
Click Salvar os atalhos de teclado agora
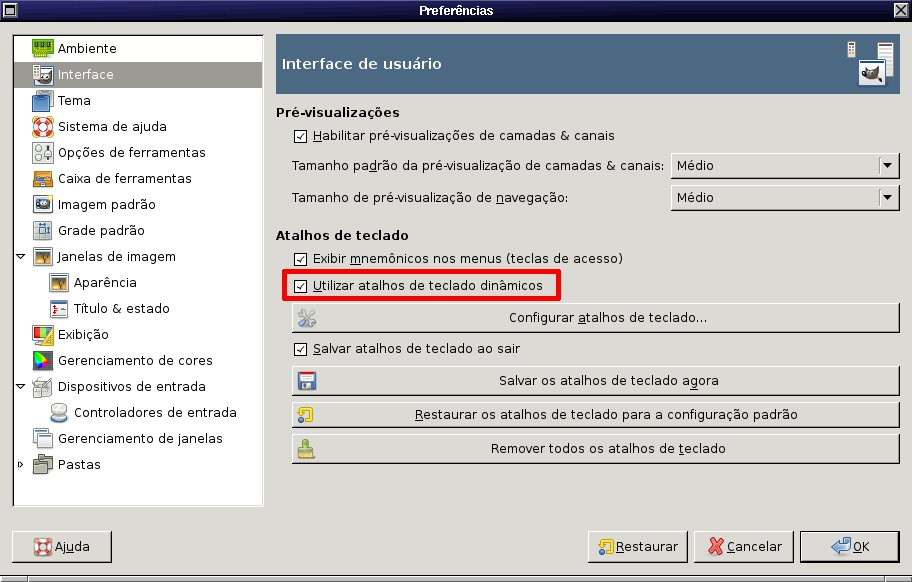(x=596, y=381)
